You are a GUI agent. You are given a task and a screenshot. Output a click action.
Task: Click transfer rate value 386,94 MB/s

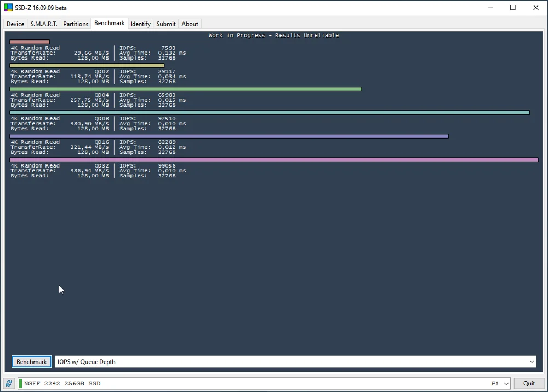(x=89, y=171)
